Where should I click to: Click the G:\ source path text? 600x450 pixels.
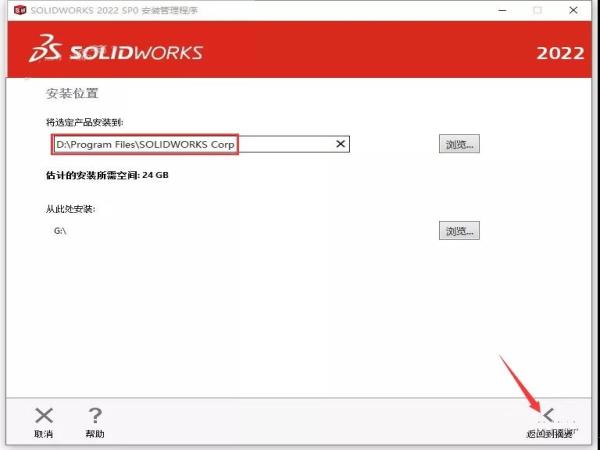coord(60,231)
